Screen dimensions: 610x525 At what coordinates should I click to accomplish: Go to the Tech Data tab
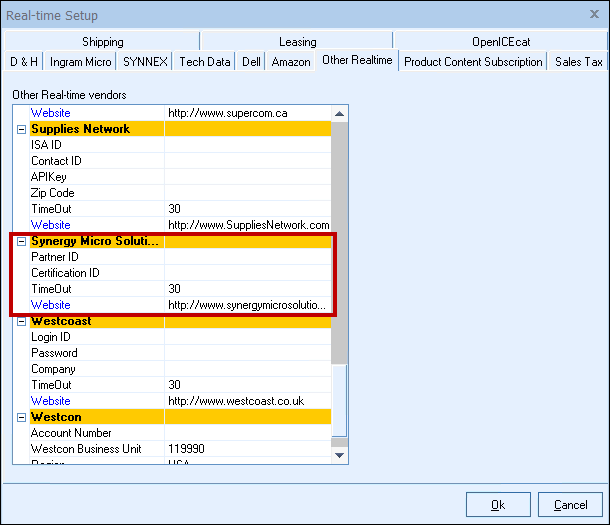205,62
